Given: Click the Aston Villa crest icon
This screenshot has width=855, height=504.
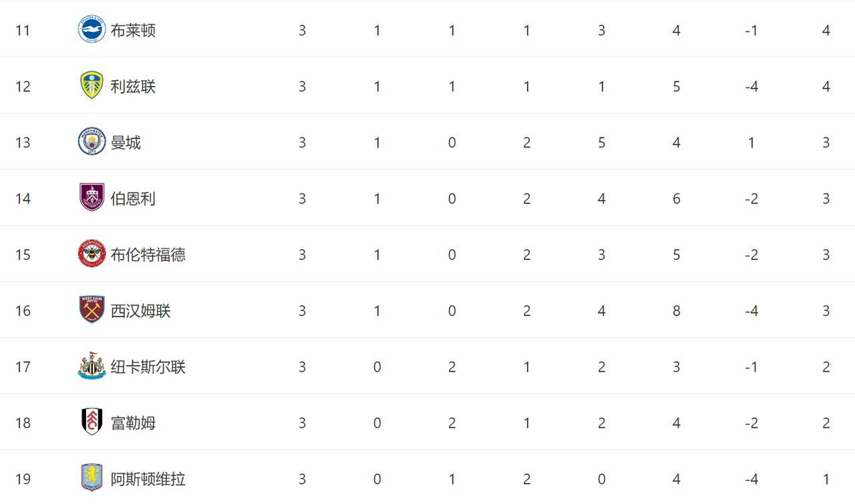Looking at the screenshot, I should [x=92, y=478].
